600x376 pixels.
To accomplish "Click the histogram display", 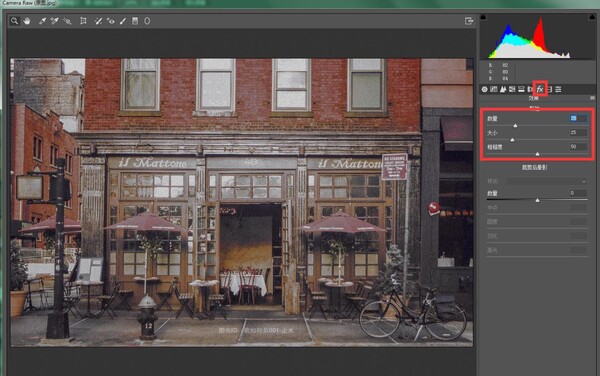I will click(x=537, y=37).
